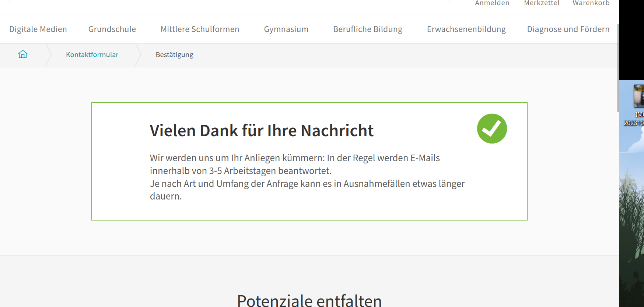Click the Bestätigung breadcrumb item

[x=174, y=55]
